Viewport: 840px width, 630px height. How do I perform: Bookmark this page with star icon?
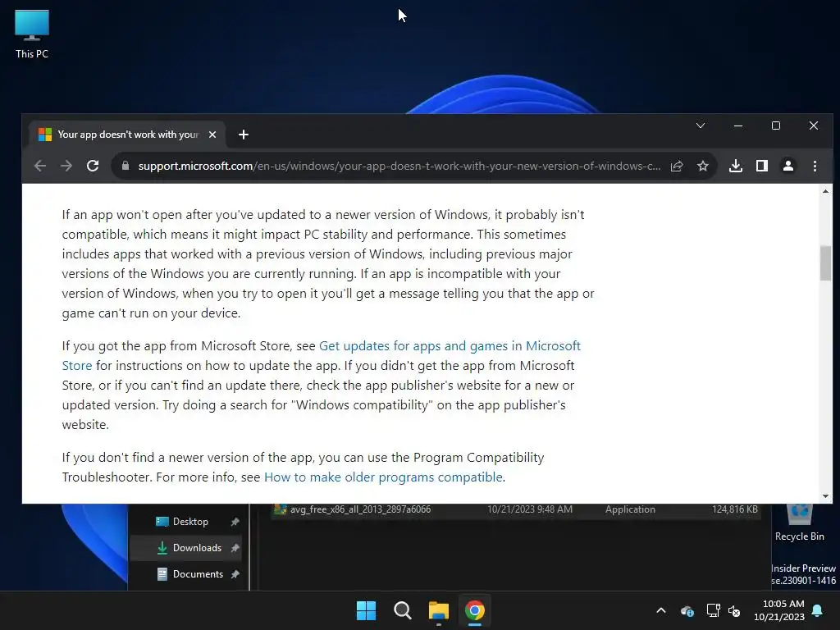point(703,166)
